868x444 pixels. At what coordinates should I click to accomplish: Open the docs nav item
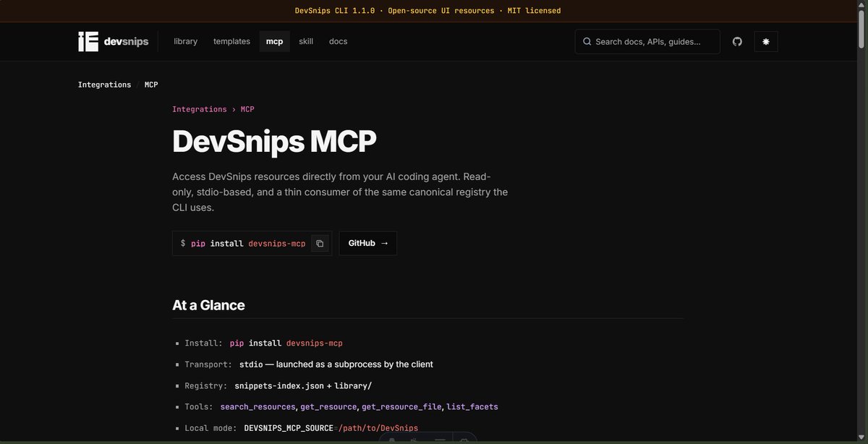[338, 41]
